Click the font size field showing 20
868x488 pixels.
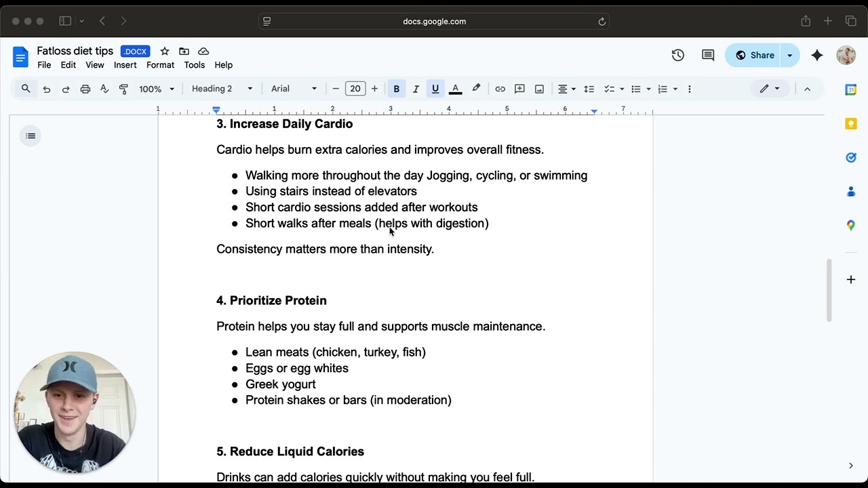pos(355,89)
